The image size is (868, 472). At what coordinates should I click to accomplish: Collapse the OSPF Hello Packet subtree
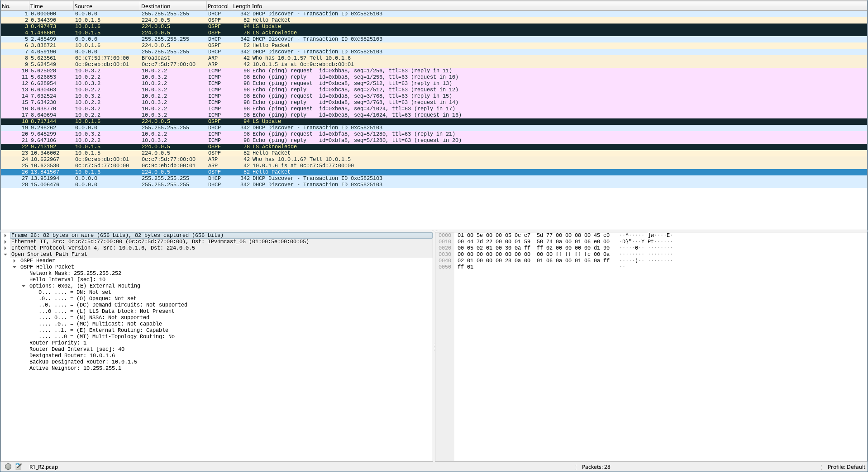[x=14, y=267]
